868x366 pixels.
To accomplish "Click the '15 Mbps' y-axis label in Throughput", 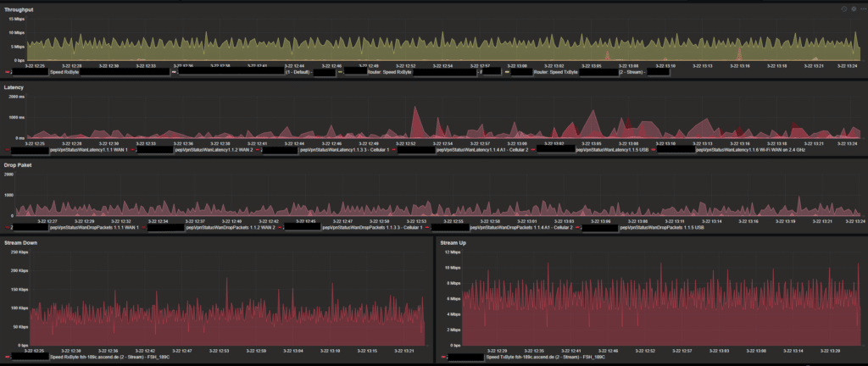I will coord(19,19).
